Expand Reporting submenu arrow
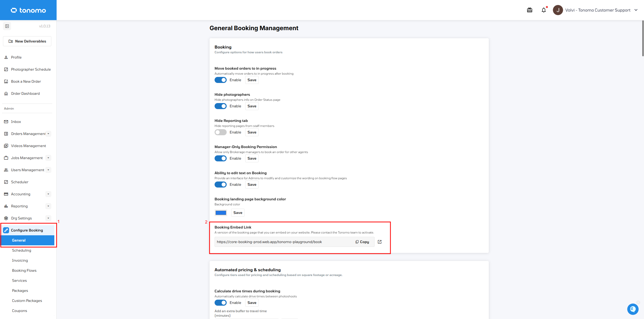Viewport: 644px width, 319px height. coord(48,206)
